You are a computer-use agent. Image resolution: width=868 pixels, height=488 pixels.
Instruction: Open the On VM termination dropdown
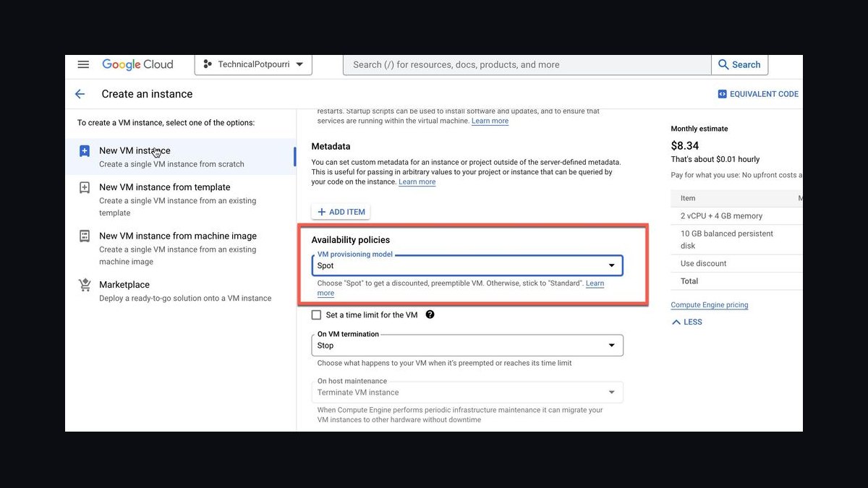(467, 346)
